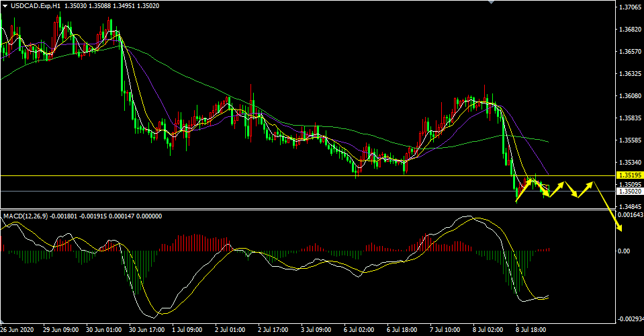Click the 1.36820 price axis value
The width and height of the screenshot is (644, 336).
tap(631, 30)
